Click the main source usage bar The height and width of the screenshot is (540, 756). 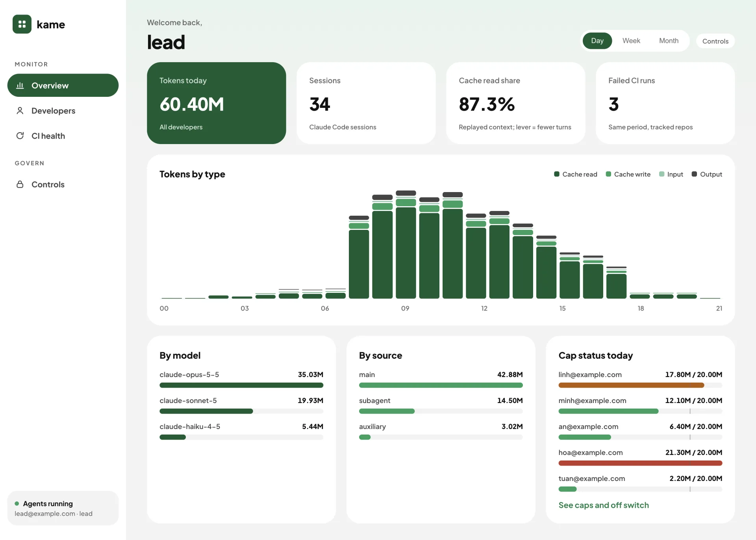tap(441, 385)
